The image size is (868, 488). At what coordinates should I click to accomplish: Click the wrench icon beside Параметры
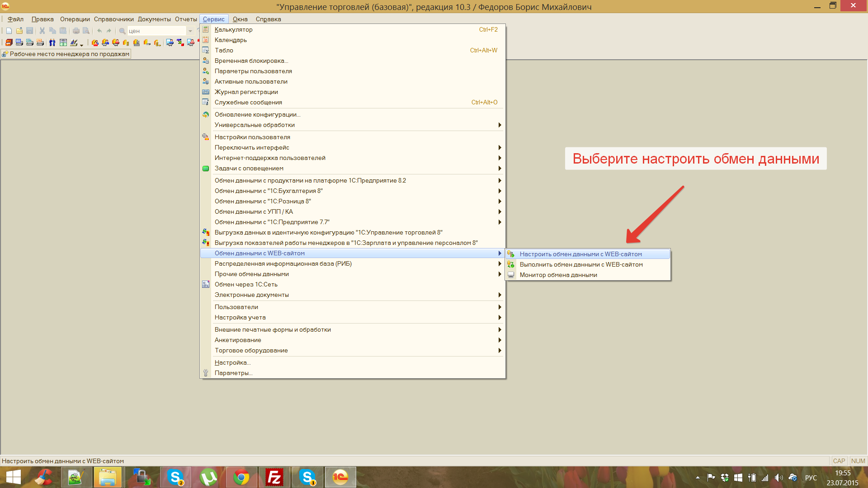[206, 373]
